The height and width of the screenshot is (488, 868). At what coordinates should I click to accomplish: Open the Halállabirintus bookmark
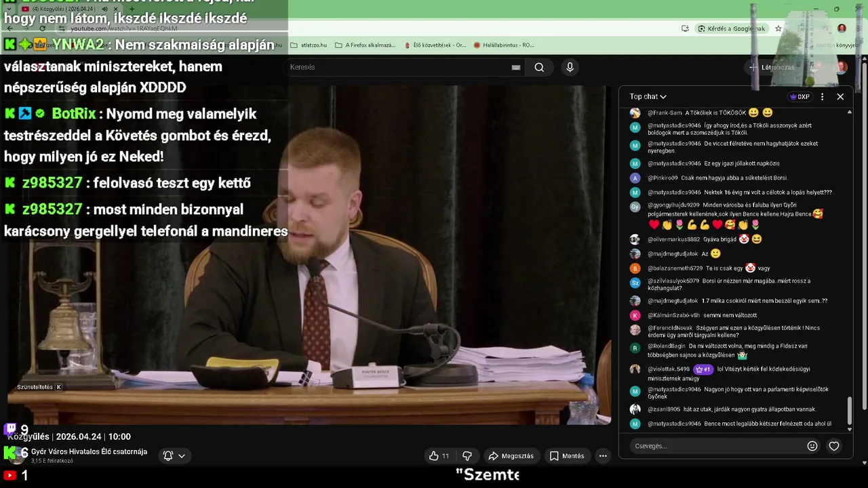[504, 45]
